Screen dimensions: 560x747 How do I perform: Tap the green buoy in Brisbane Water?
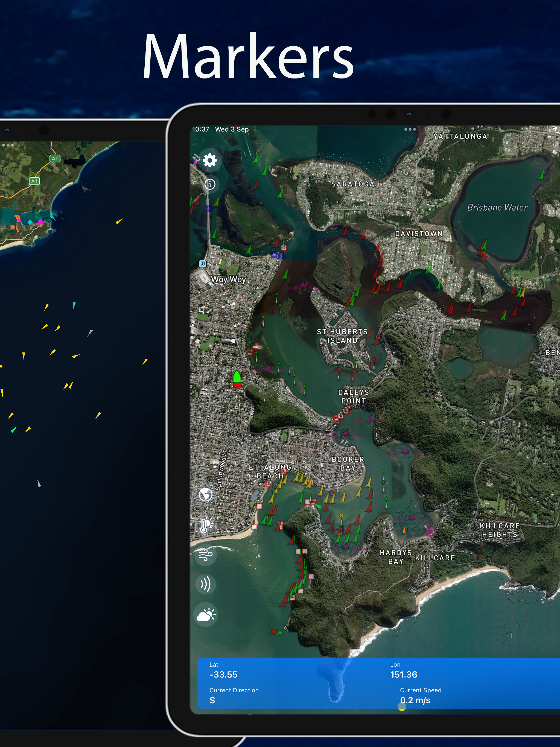coord(541,175)
